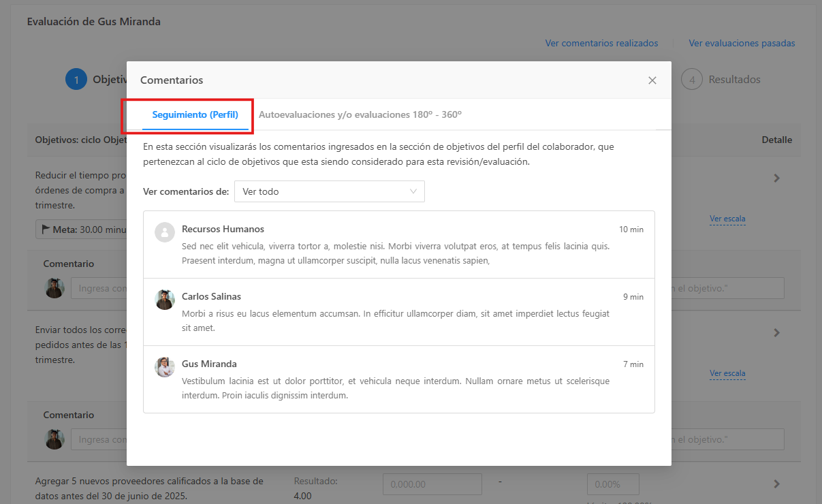Click the '9 min' timestamp
This screenshot has width=822, height=504.
click(x=633, y=297)
